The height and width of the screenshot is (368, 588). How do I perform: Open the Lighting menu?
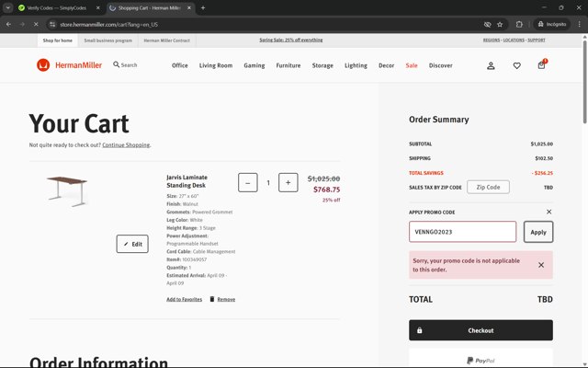pyautogui.click(x=356, y=65)
